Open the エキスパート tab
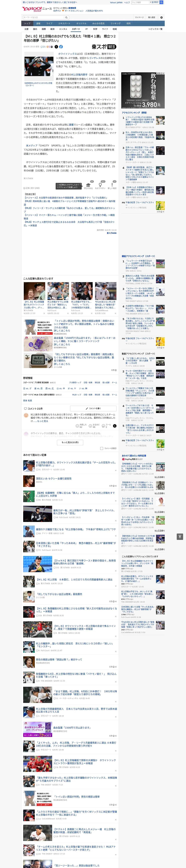This screenshot has height=868, width=186. point(64,23)
